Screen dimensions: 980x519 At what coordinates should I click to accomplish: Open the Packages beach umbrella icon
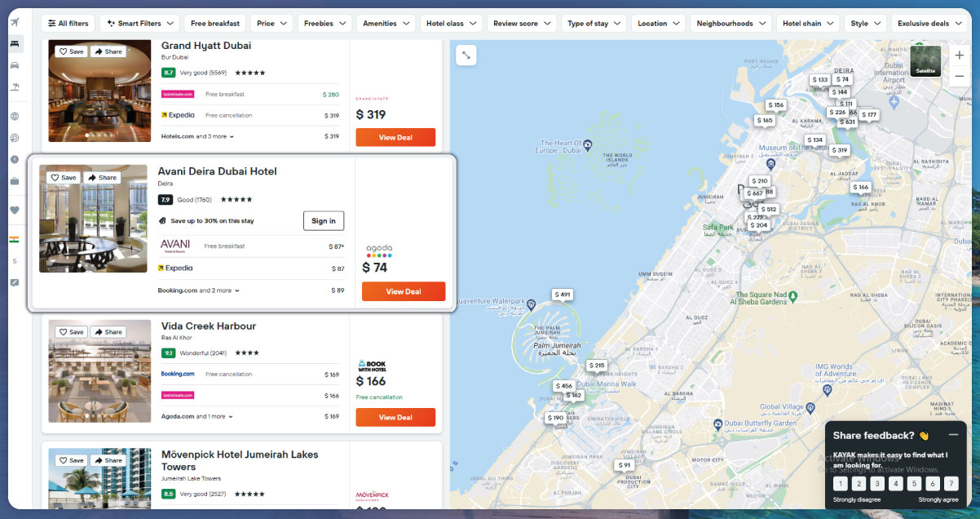point(15,86)
